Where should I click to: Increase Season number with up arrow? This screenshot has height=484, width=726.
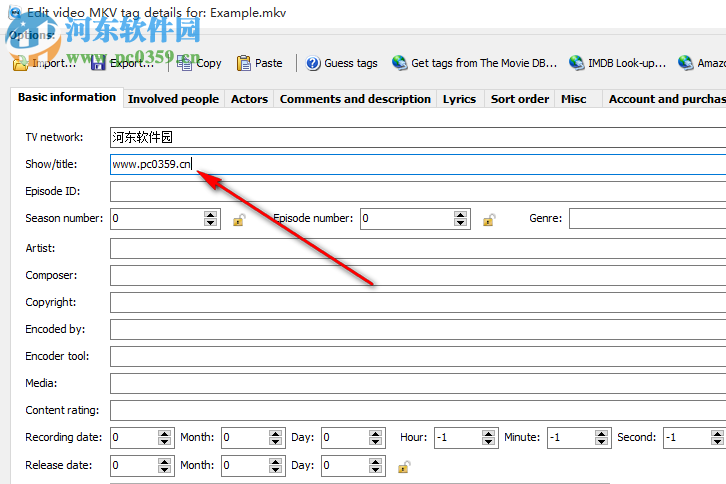211,215
